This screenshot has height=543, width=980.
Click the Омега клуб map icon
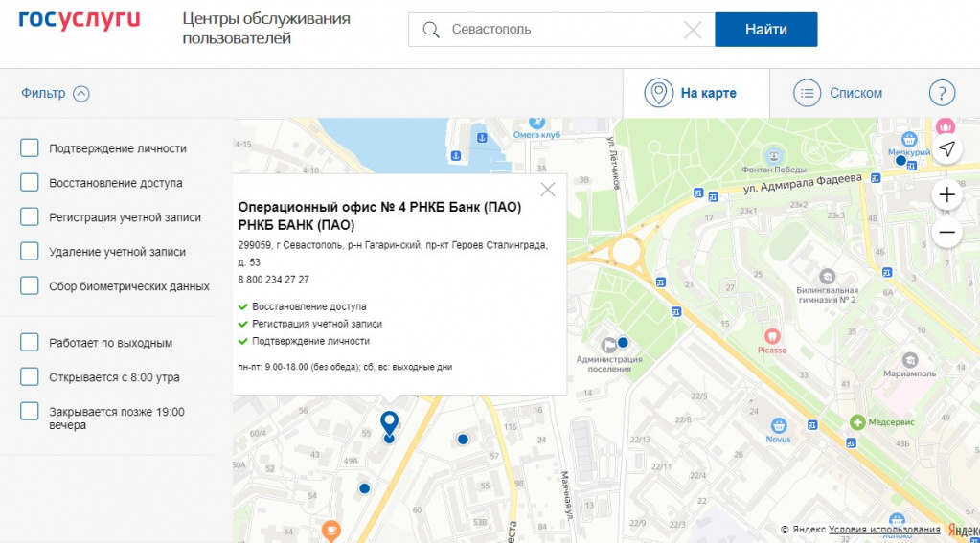point(536,122)
